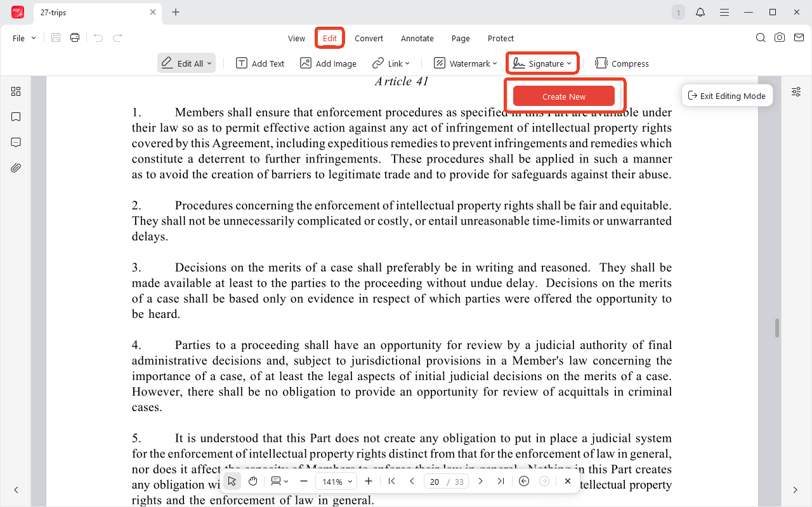Expand the right panel arrow
The image size is (812, 507).
pyautogui.click(x=796, y=490)
